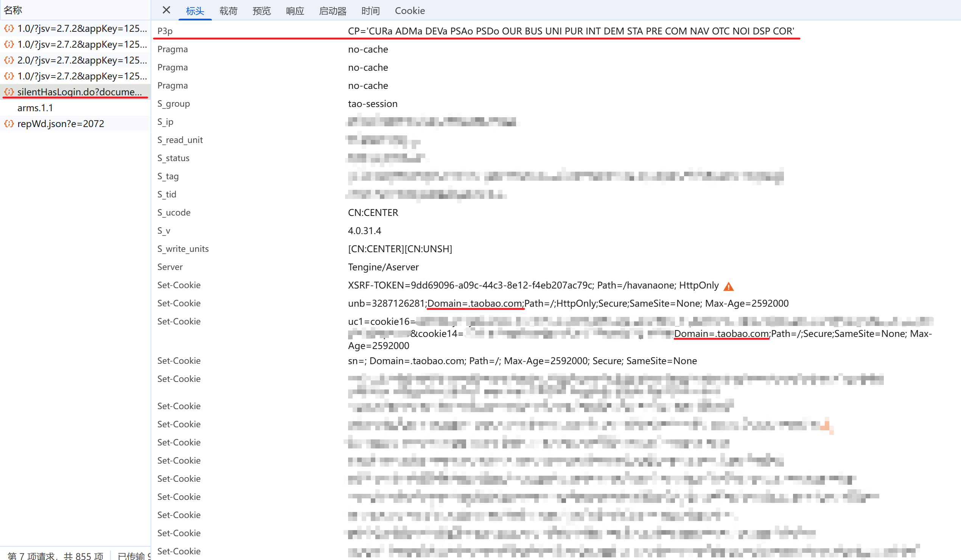This screenshot has width=961, height=560.
Task: Select the repWd.json?e=2072 request
Action: point(61,124)
